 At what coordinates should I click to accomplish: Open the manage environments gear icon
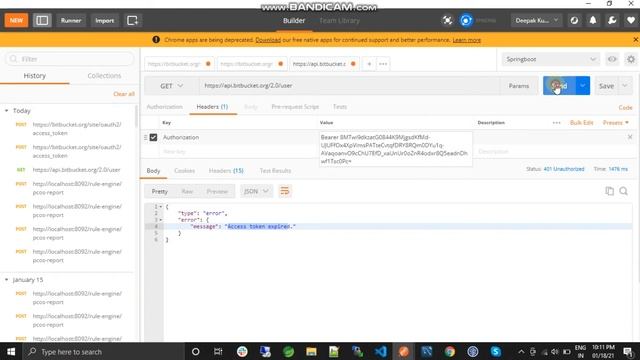click(631, 60)
